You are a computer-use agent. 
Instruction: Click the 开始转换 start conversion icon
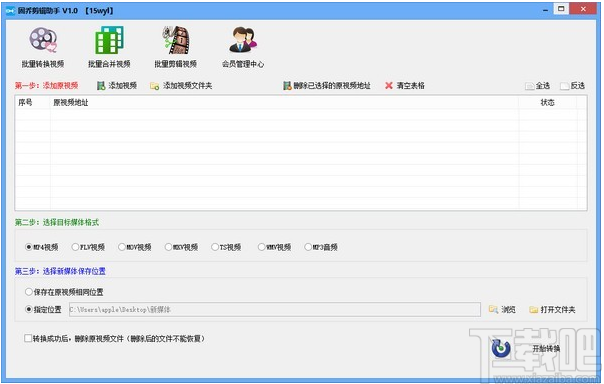coord(501,348)
